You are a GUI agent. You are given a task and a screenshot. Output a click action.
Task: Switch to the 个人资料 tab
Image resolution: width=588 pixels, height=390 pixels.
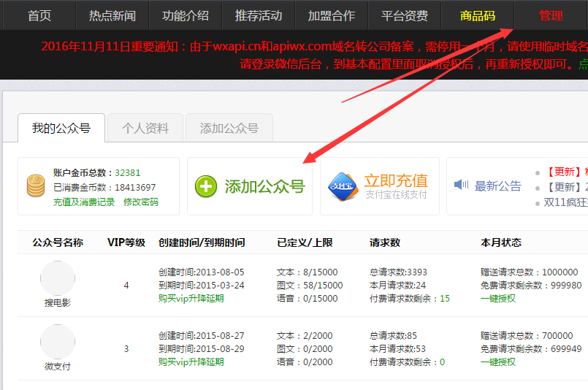pyautogui.click(x=145, y=129)
